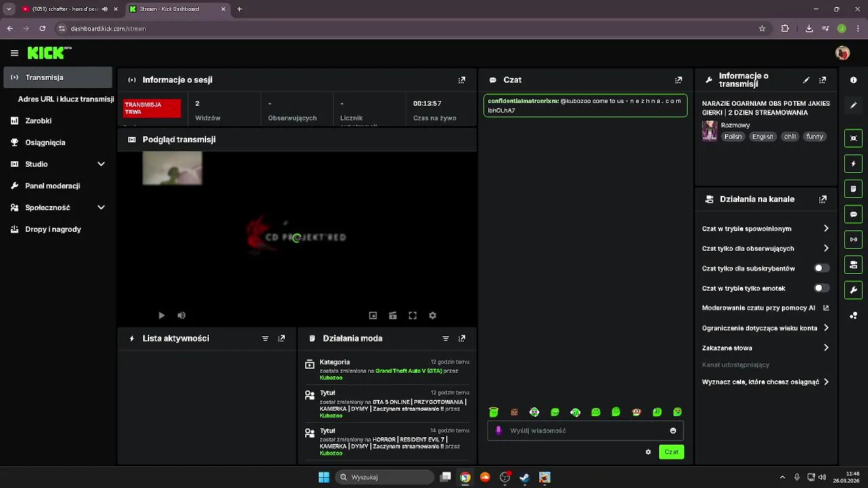Viewport: 868px width, 488px height.
Task: Open the three-dots icon in right sidebar
Action: (x=853, y=315)
